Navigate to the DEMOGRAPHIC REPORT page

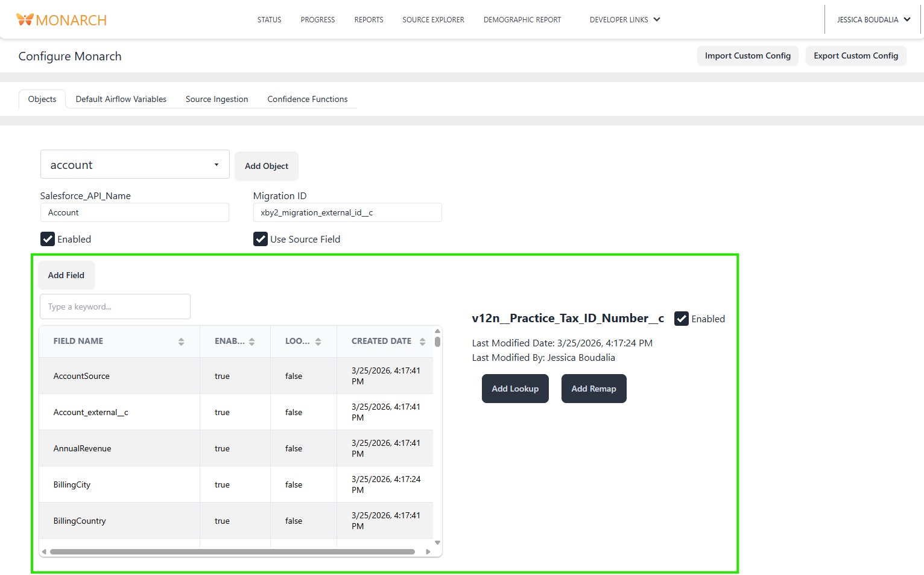click(522, 19)
